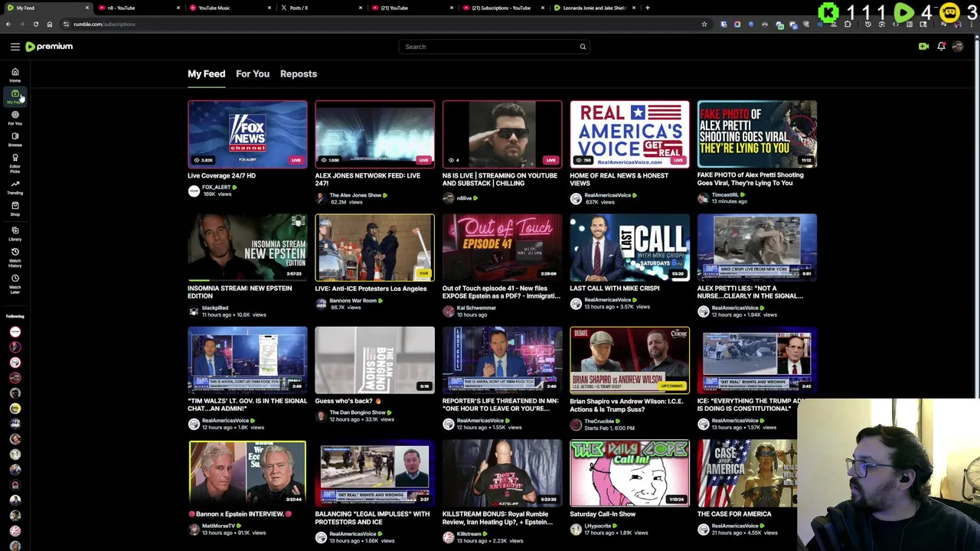
Task: Switch to the Reposts tab
Action: click(298, 73)
